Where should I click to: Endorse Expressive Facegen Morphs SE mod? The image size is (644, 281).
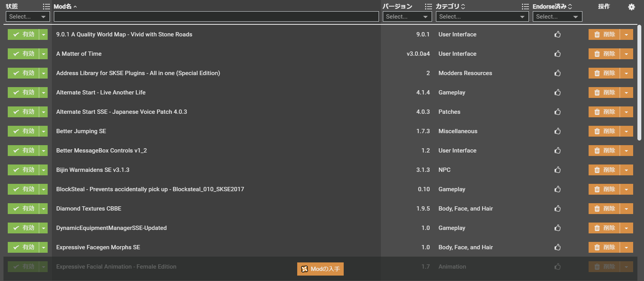point(558,247)
